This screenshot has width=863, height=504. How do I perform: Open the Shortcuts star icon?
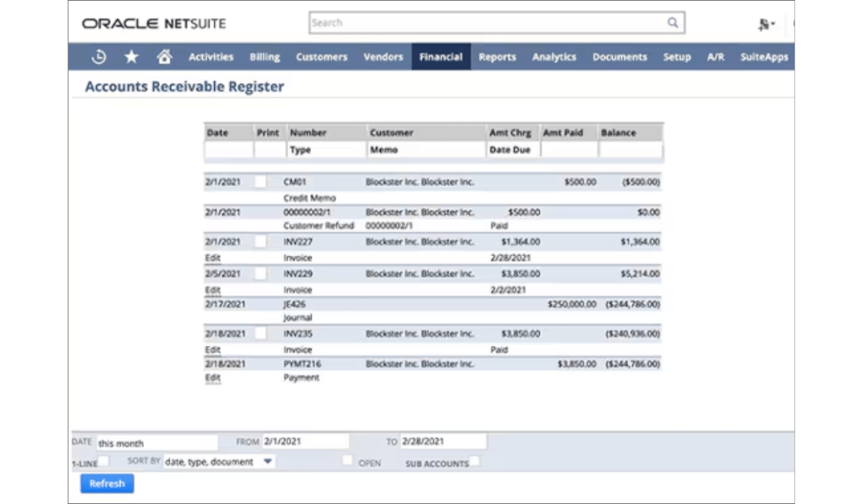click(x=131, y=56)
